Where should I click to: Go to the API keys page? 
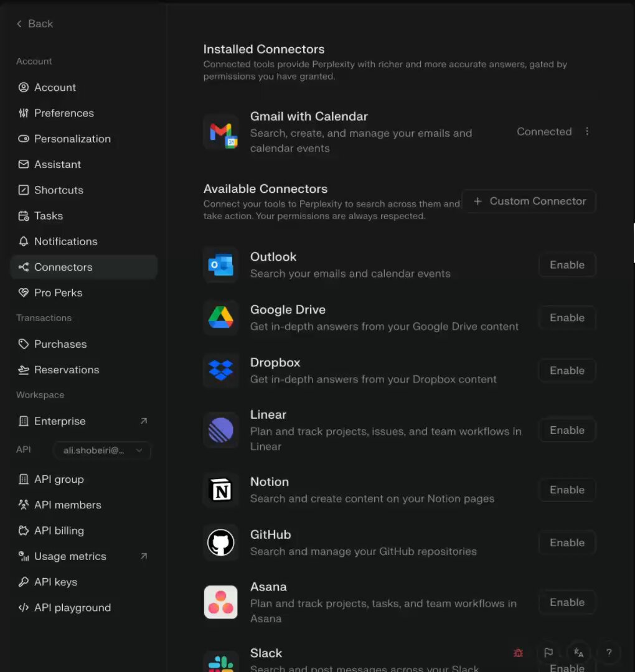84,582
